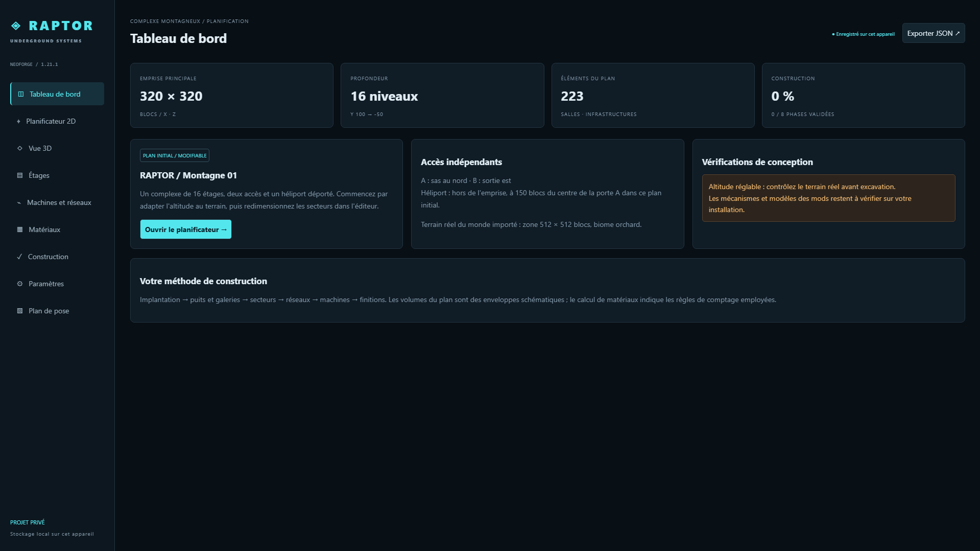Click the '223' plan elements value
The image size is (980, 551).
click(572, 96)
